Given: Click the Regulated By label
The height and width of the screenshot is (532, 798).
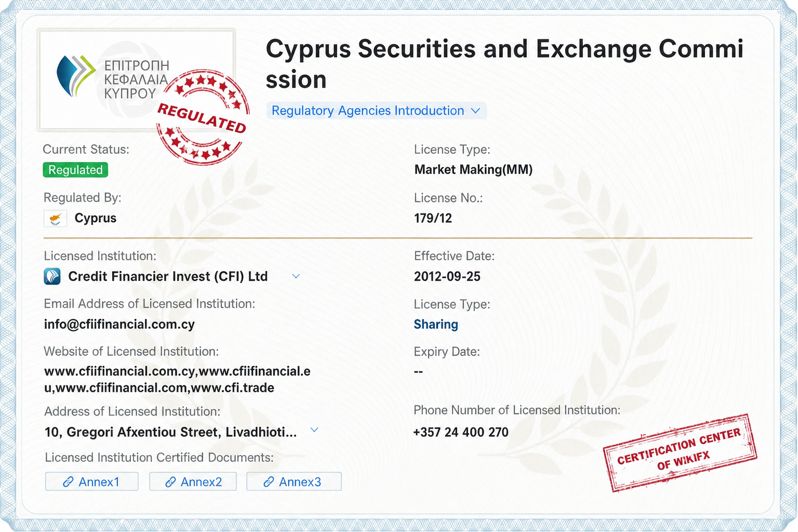Looking at the screenshot, I should [83, 198].
